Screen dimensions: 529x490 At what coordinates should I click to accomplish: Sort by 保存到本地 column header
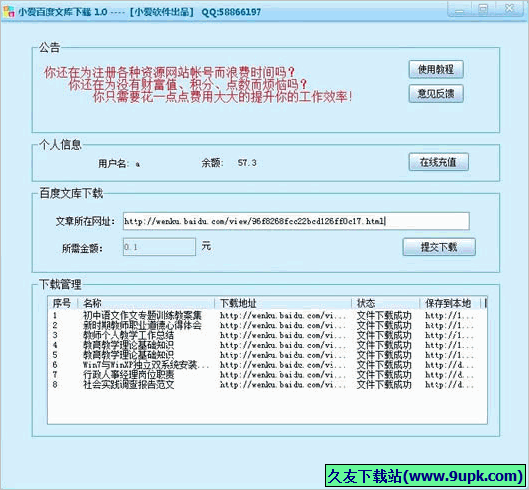click(x=450, y=303)
